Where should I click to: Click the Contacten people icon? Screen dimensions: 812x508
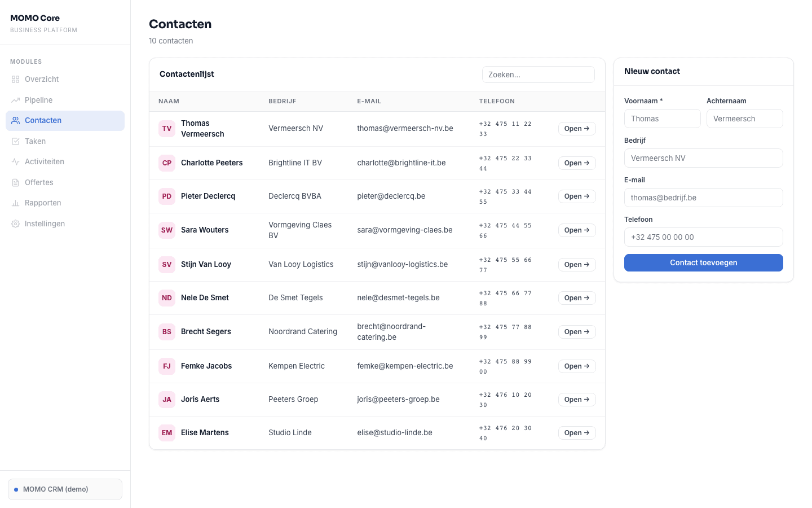(x=15, y=120)
